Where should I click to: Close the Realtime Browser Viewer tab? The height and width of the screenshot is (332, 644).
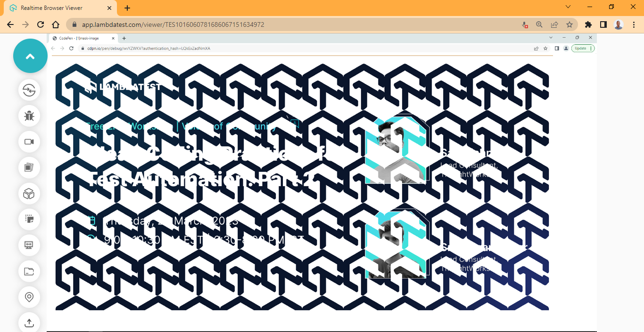coord(109,8)
